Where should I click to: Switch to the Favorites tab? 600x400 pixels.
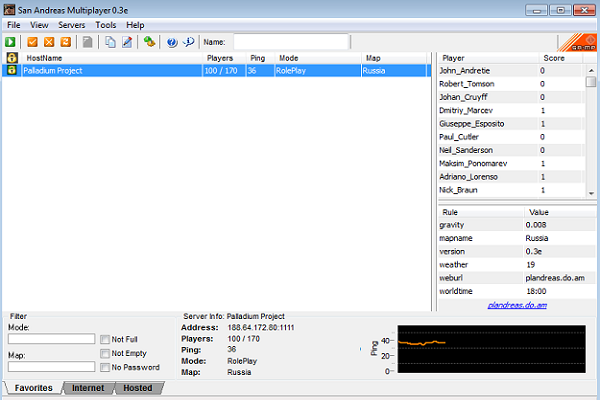click(x=33, y=388)
